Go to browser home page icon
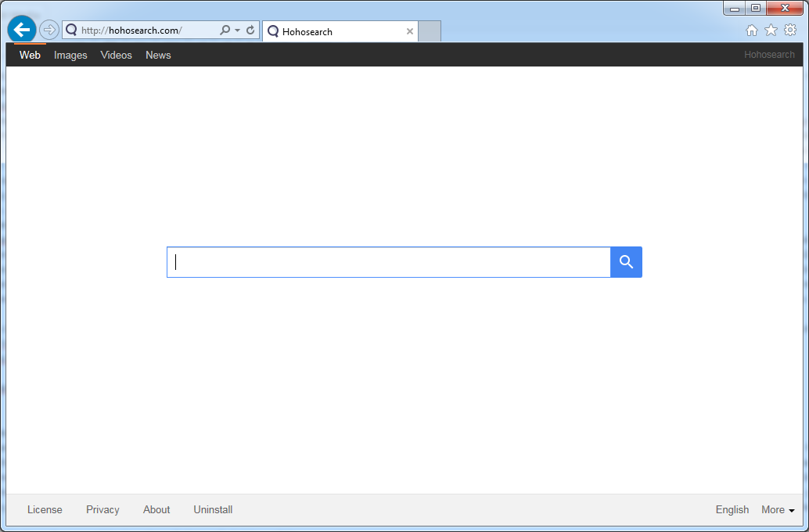Screen dimensions: 809x532 click(x=752, y=31)
